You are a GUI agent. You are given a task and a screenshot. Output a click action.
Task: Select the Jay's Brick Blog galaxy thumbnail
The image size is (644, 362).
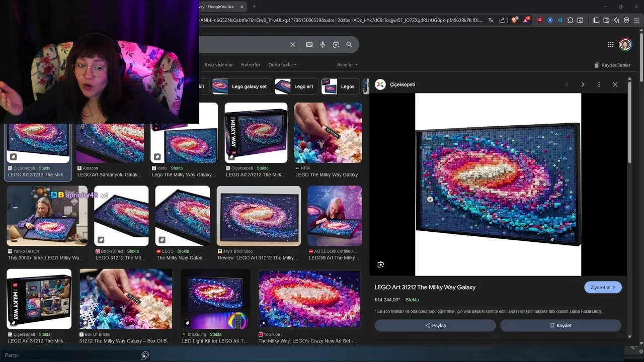click(259, 216)
